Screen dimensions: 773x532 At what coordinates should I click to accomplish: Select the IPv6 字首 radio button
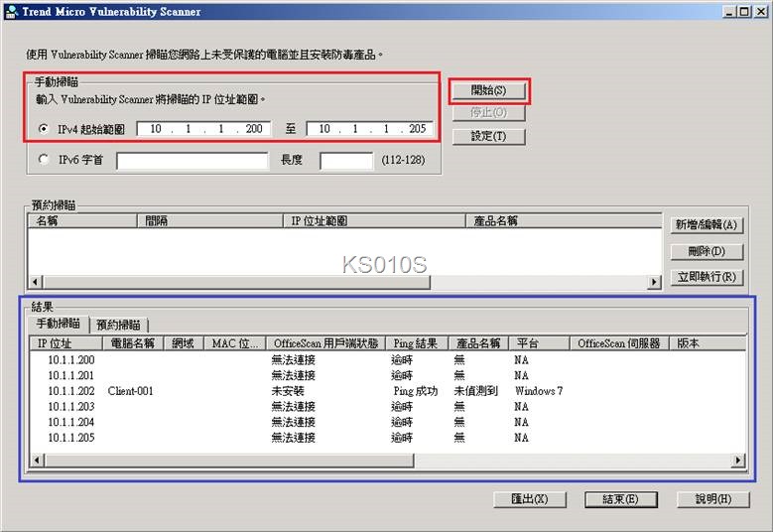click(x=44, y=160)
